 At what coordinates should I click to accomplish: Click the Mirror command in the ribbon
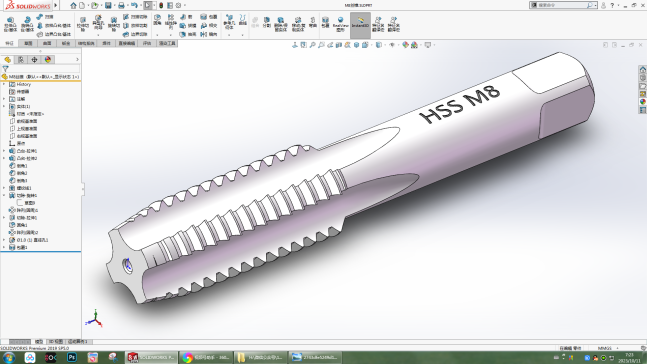pos(208,34)
